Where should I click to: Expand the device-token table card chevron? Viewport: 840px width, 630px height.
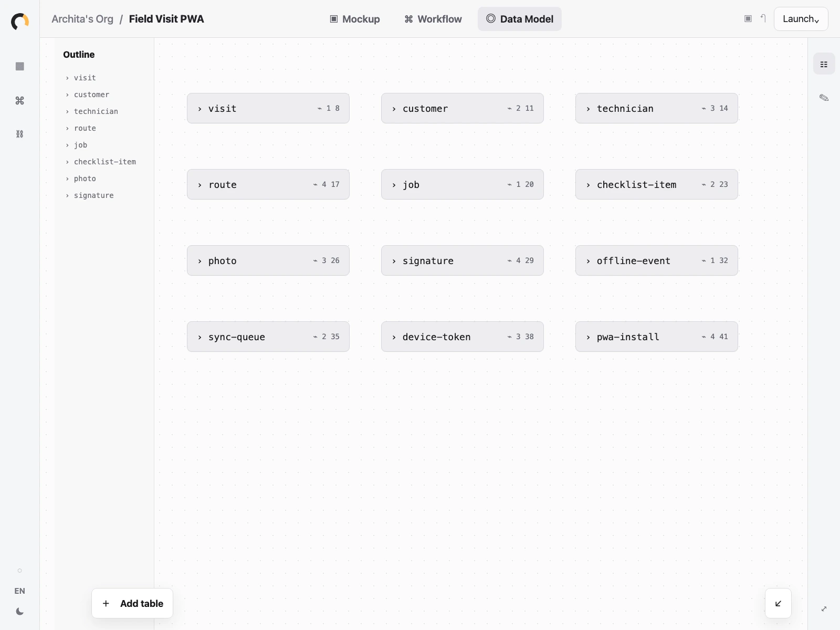click(x=394, y=337)
